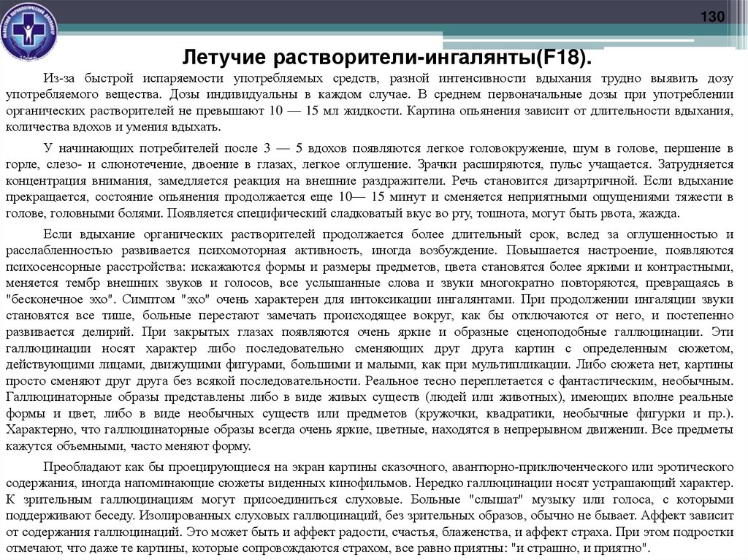Click paragraph starting 'Преобладают как бы проецирующиеся'
The height and width of the screenshot is (560, 748).
click(x=369, y=507)
